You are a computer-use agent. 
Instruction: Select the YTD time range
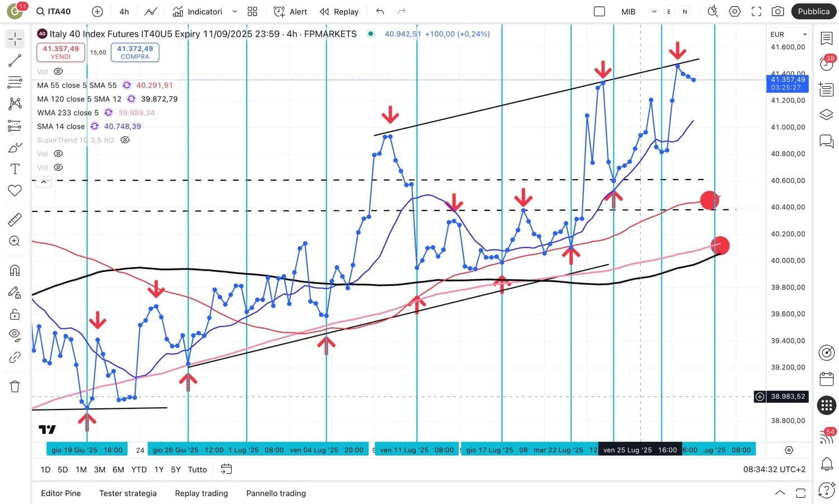pyautogui.click(x=139, y=469)
